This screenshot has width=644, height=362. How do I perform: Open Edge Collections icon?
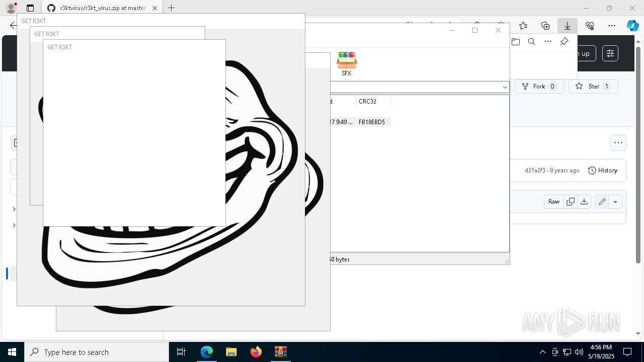click(x=545, y=26)
